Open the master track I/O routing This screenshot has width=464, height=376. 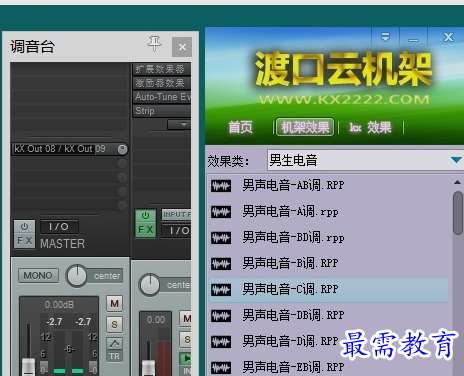point(59,227)
